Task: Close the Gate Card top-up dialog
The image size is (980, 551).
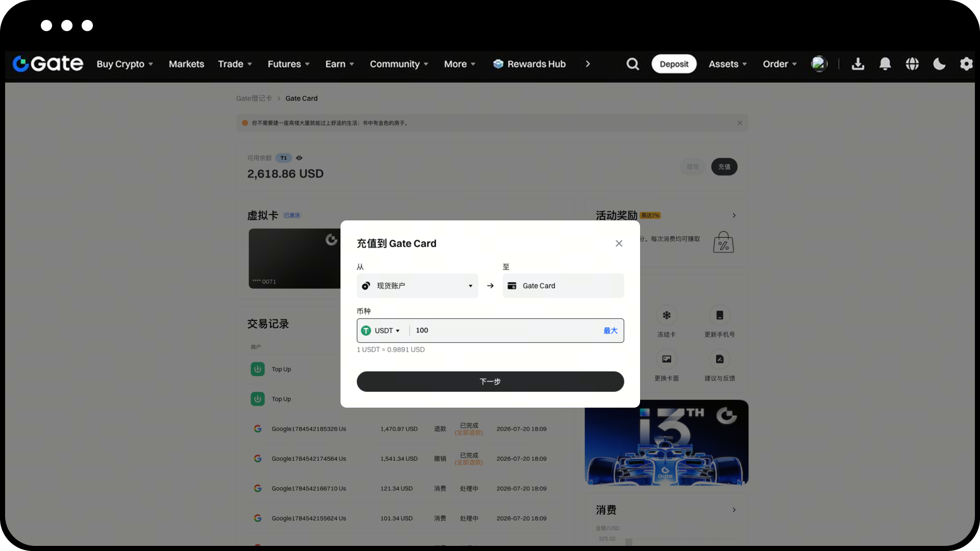Action: (619, 243)
